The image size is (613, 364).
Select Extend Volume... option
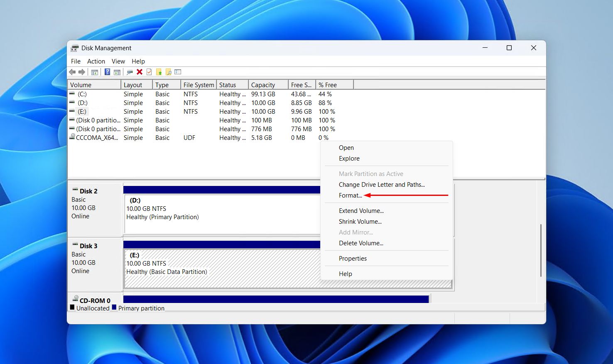386,211
